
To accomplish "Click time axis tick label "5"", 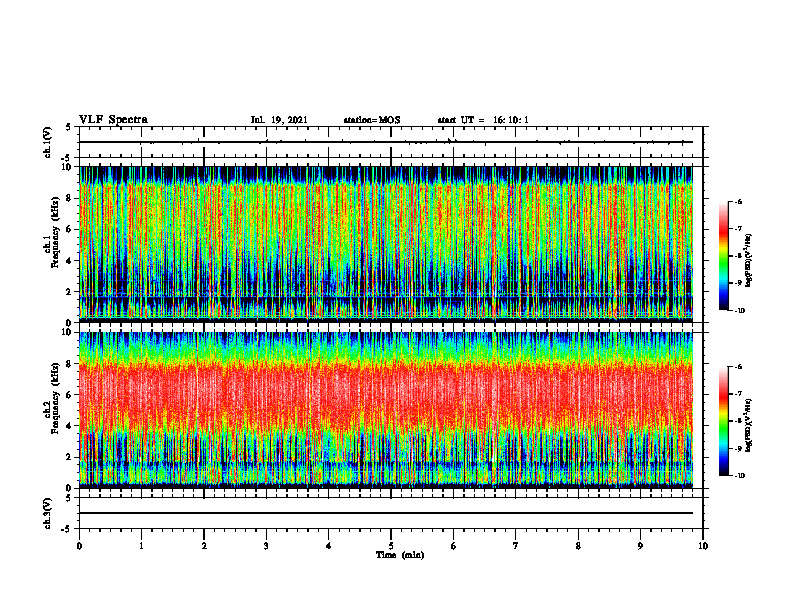I will (391, 546).
